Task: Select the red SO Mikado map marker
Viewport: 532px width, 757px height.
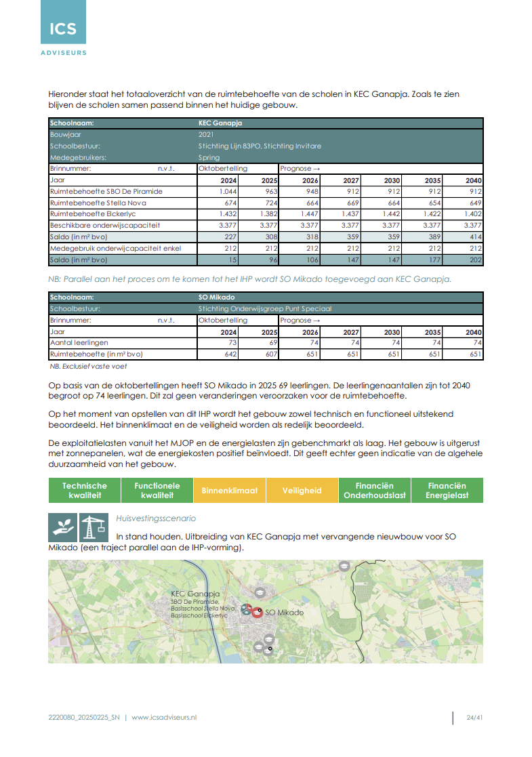Action: coord(256,612)
